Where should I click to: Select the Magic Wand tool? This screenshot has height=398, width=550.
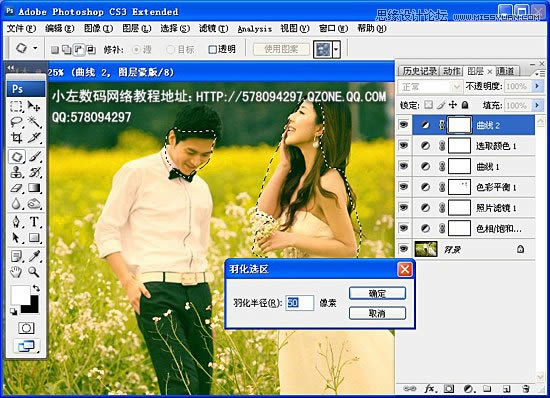34,122
